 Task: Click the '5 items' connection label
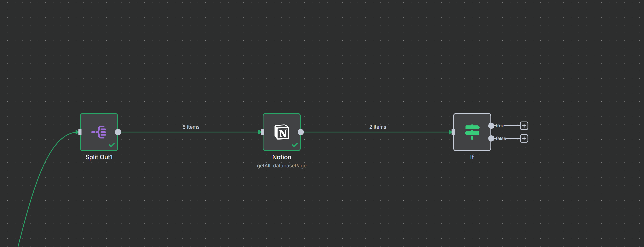click(191, 127)
